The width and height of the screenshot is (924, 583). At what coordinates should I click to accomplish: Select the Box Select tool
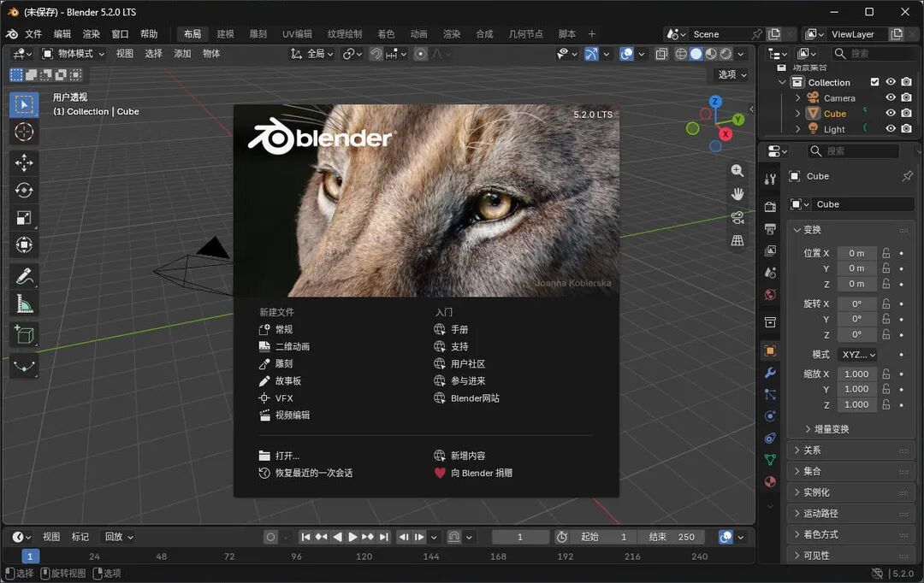24,105
